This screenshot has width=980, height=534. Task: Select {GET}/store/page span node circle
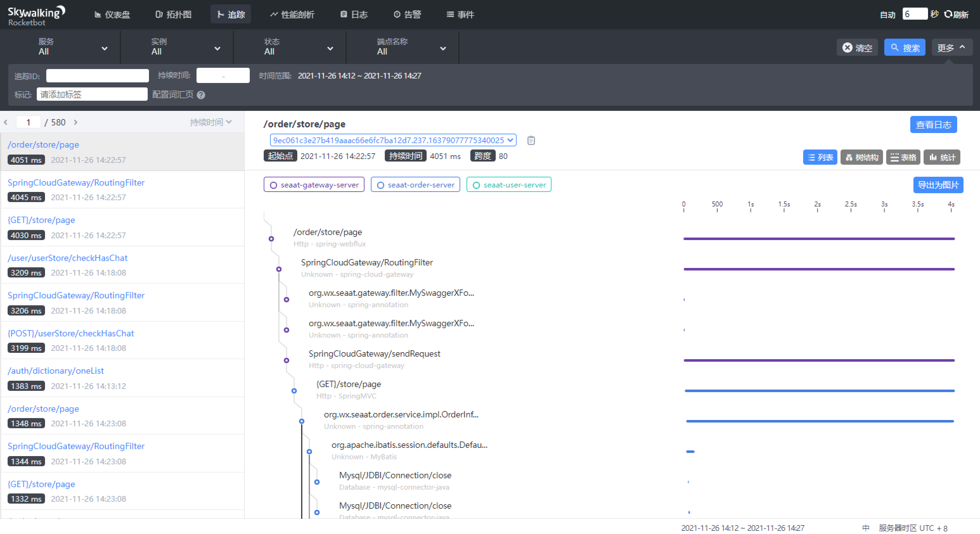point(294,391)
